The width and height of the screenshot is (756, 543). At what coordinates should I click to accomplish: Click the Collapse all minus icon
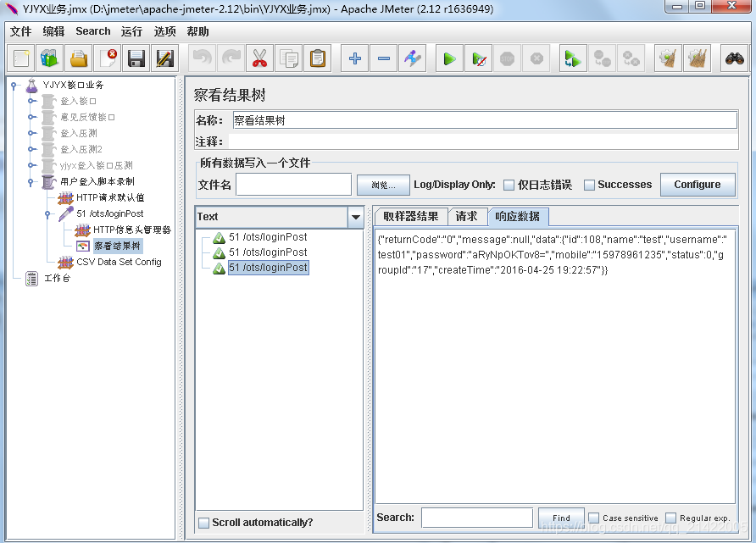(384, 58)
